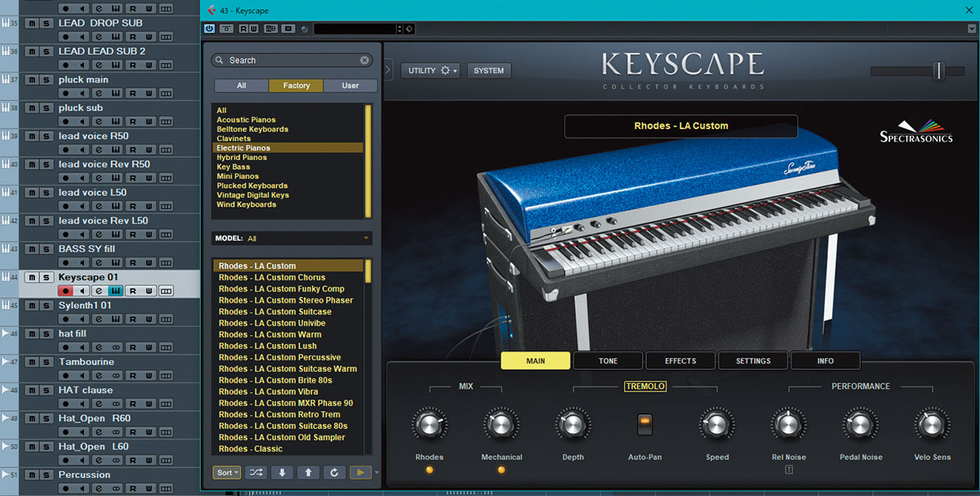
Task: Open edit instrument icon on Sylenth1 01 track
Action: coord(115,319)
